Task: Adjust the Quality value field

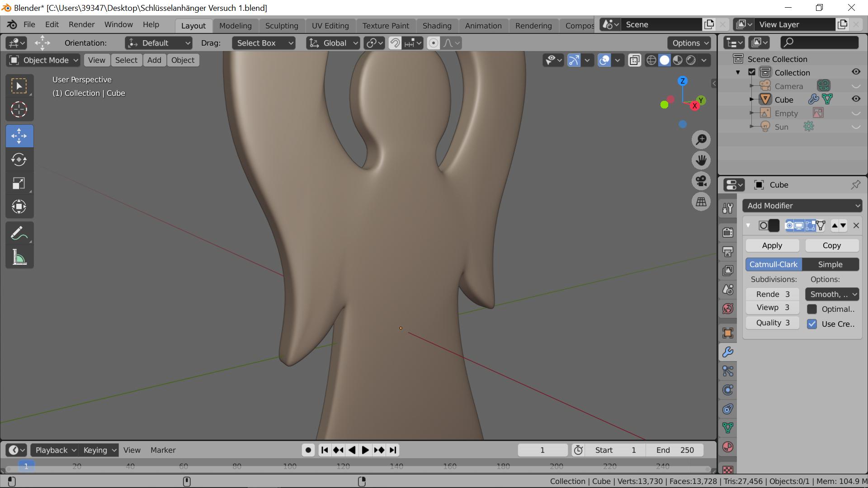Action: pyautogui.click(x=772, y=323)
